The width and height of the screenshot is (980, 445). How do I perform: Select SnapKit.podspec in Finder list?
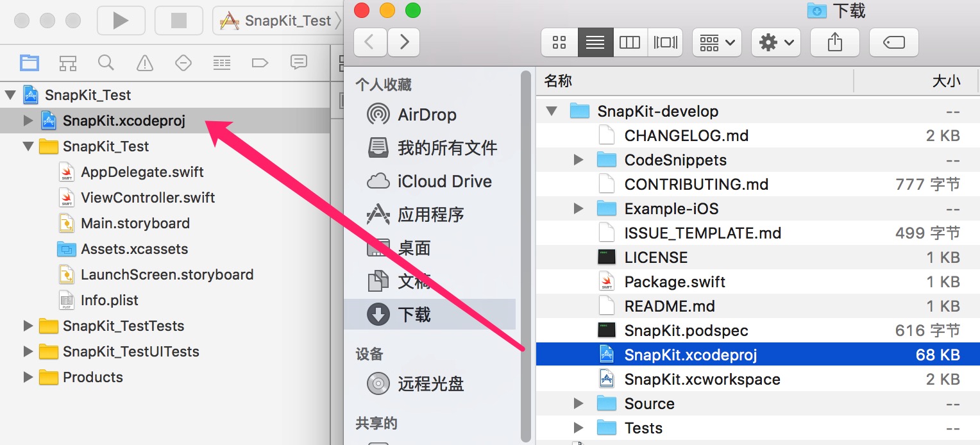(x=758, y=330)
